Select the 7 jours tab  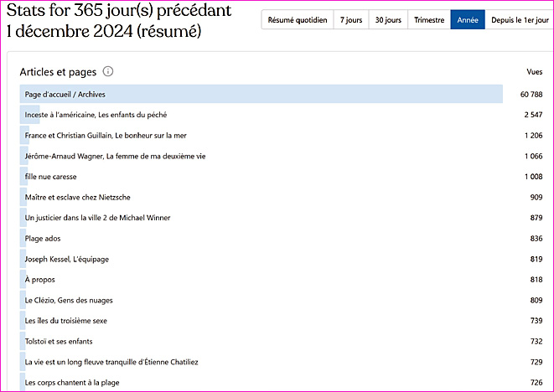pos(349,20)
